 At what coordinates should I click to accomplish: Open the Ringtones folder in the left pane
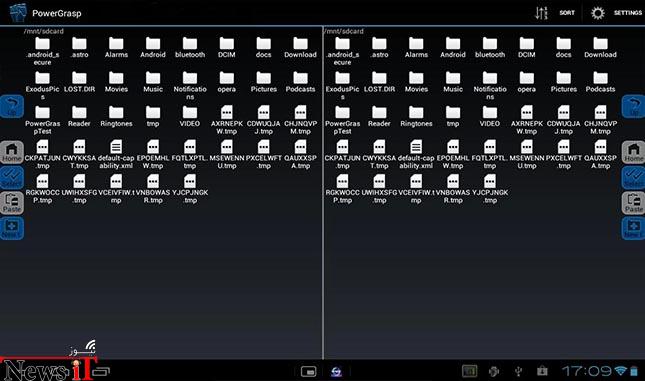pos(116,117)
